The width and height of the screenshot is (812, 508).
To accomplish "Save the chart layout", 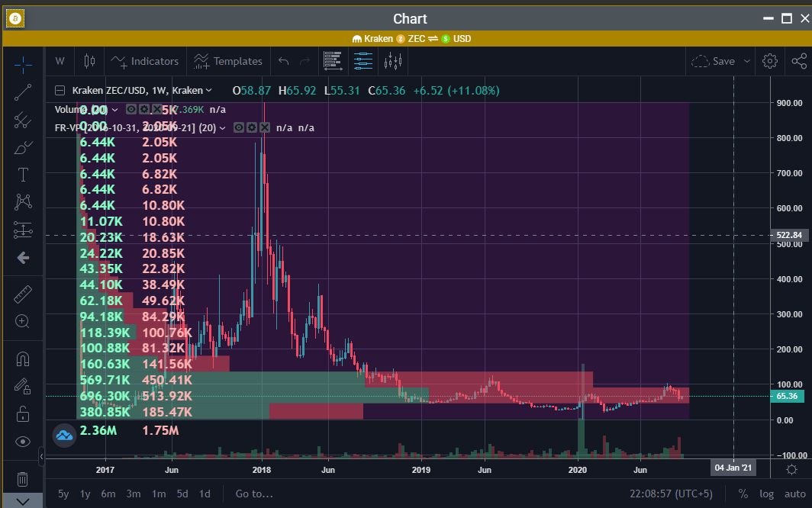I will [x=714, y=61].
